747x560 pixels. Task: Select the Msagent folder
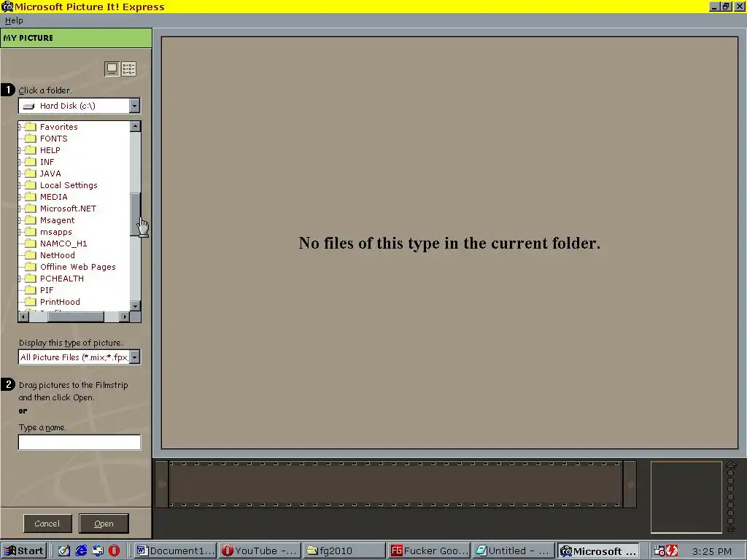[57, 220]
